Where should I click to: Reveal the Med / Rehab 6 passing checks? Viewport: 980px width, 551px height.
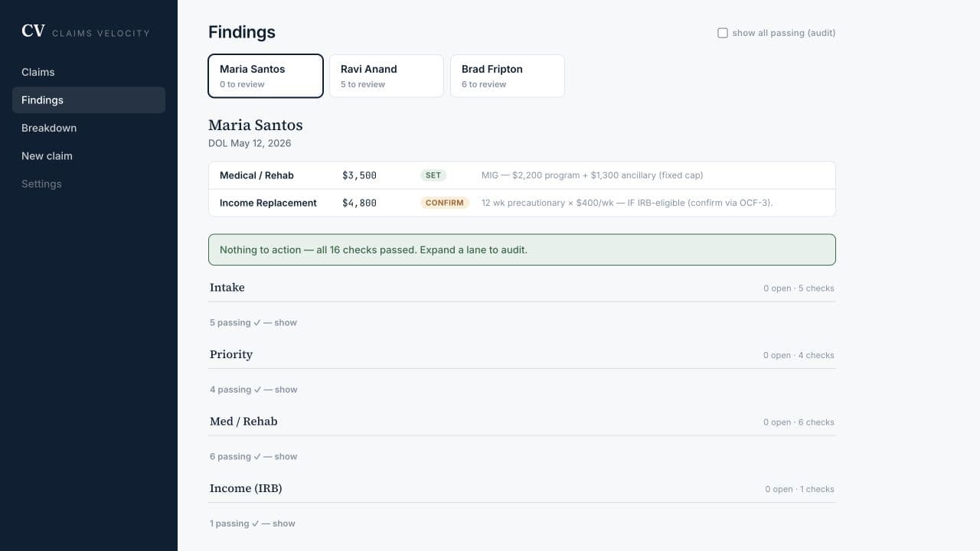point(253,457)
